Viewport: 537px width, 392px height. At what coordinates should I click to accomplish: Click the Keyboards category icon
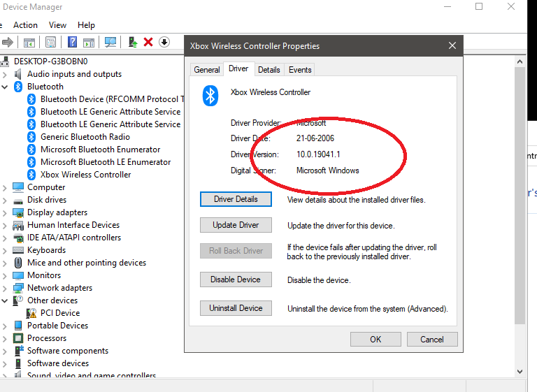coord(18,250)
